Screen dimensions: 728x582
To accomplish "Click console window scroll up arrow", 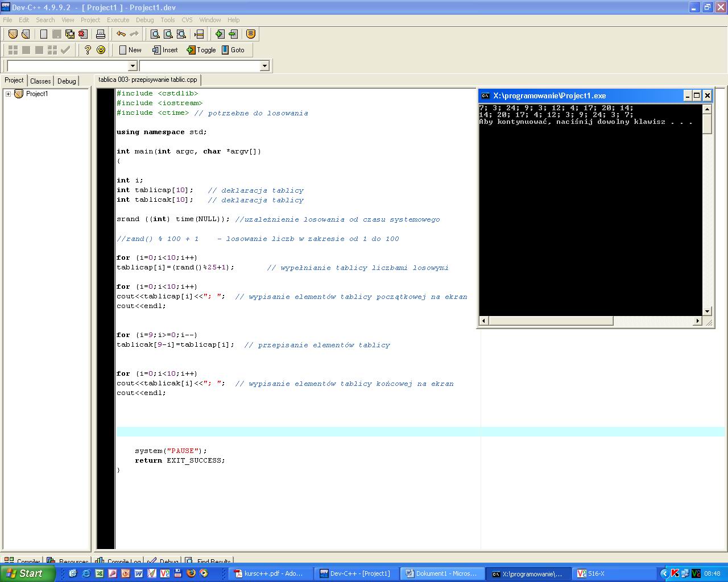I will coord(708,109).
